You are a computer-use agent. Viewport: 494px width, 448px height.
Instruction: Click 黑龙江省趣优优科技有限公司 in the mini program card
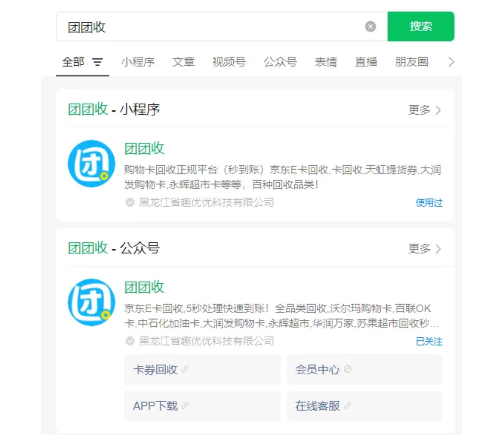(206, 202)
